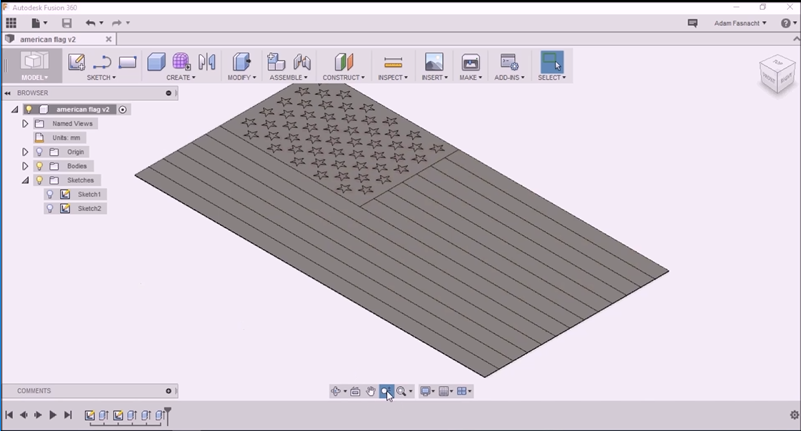Open the INSPECT menu

point(393,78)
